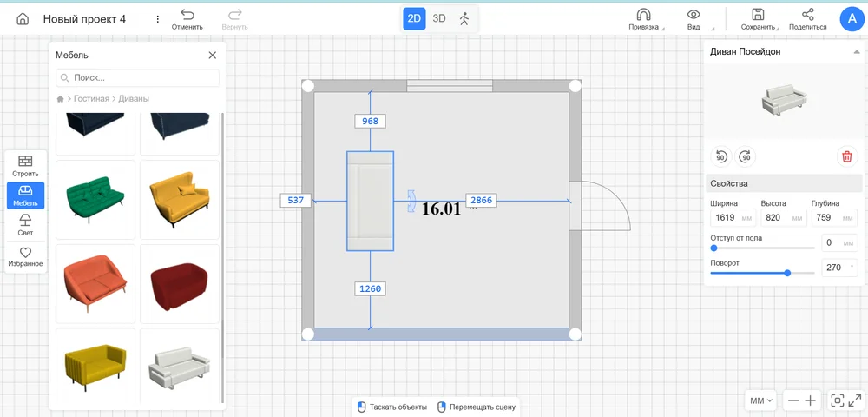Delete the selected sofa with trash icon
The image size is (868, 417).
click(845, 156)
